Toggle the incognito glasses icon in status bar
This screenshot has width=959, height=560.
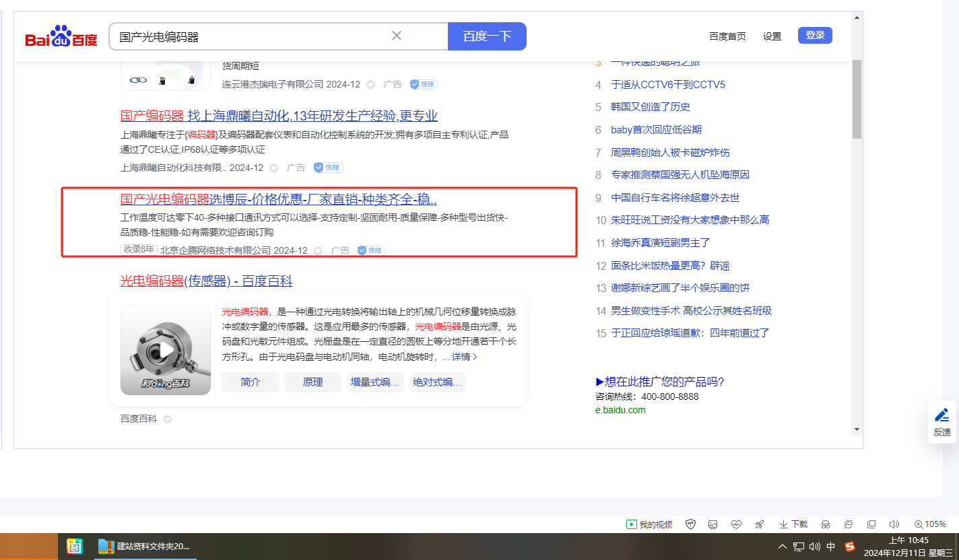(825, 524)
